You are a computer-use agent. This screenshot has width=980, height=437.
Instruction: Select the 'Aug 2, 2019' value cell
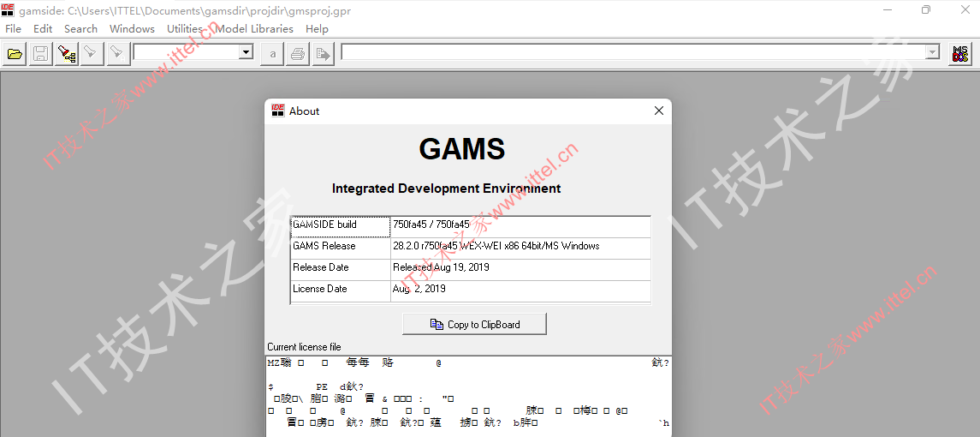(520, 290)
